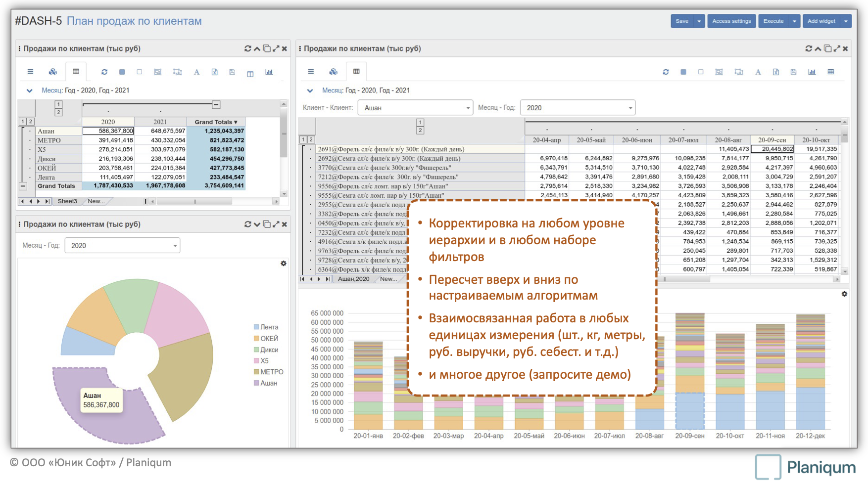Open the Клиент dropdown showing Ашан
Image resolution: width=868 pixels, height=485 pixels.
pyautogui.click(x=415, y=108)
